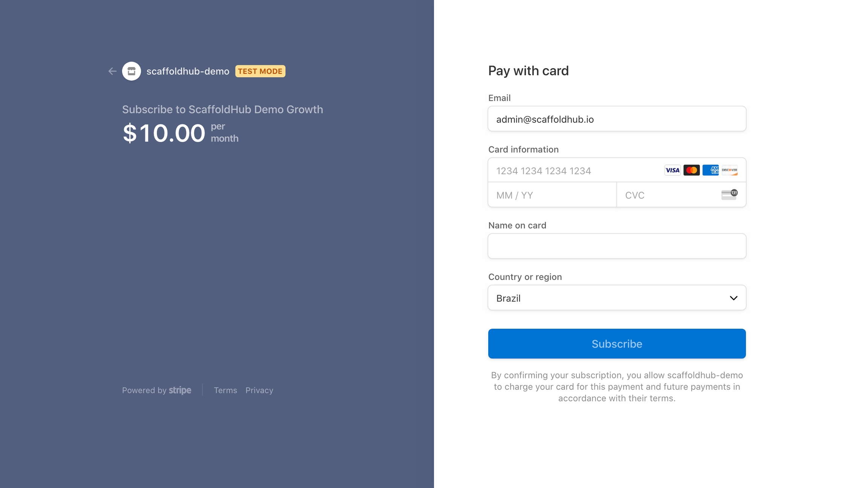Focus the Email input field
The image size is (868, 488).
617,119
